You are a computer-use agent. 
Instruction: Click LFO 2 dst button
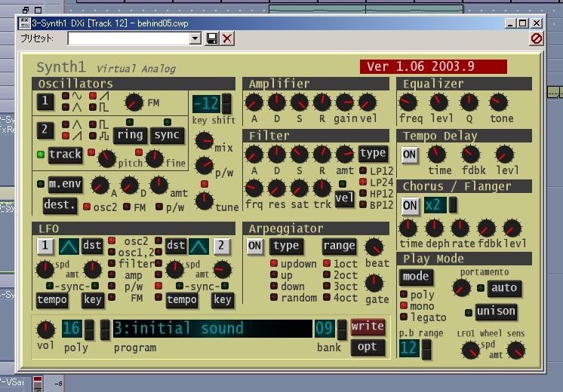(176, 246)
